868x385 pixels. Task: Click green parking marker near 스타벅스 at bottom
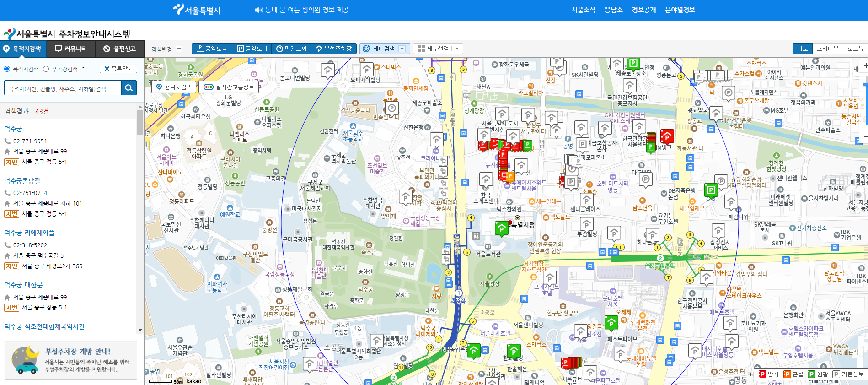click(x=514, y=352)
